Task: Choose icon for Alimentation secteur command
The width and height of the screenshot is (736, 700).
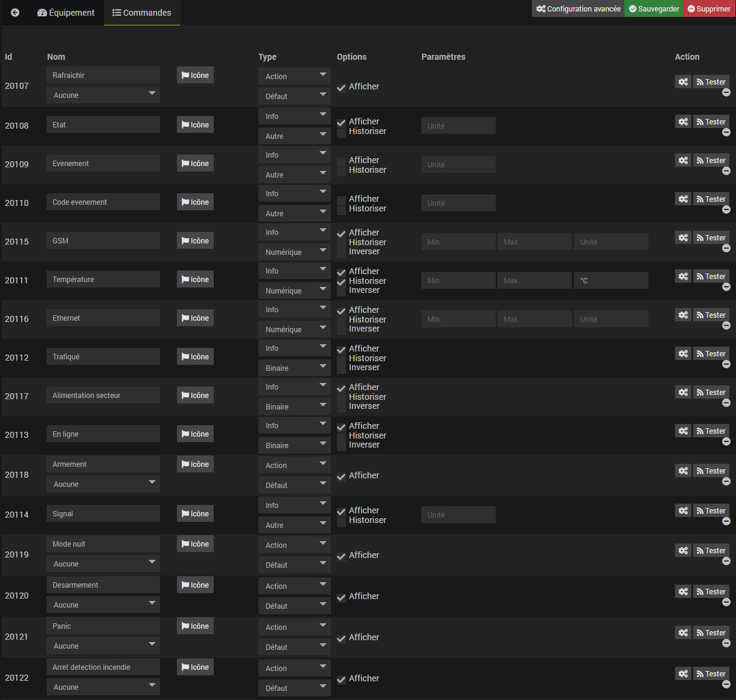Action: point(195,395)
